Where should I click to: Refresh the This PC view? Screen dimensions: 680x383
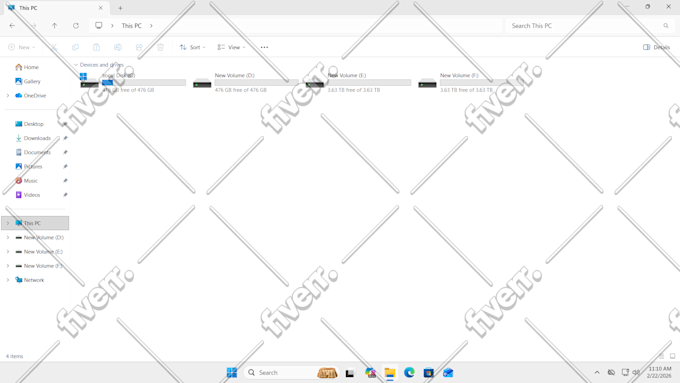tap(76, 26)
